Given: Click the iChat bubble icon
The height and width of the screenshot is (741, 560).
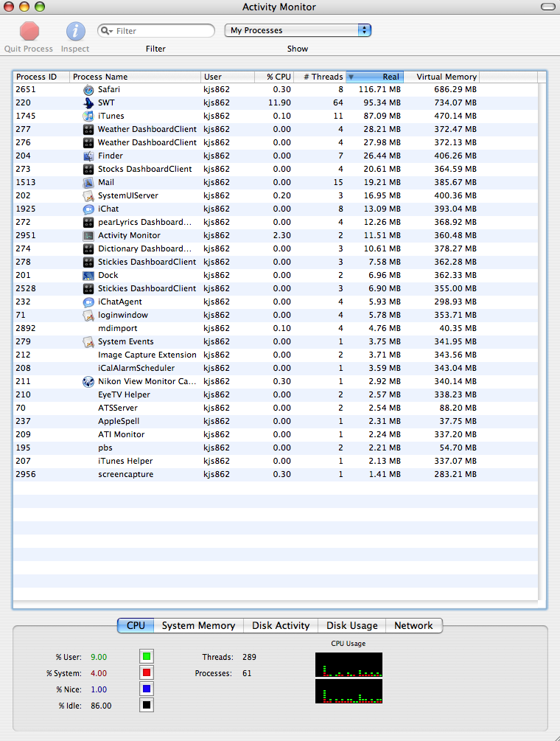Looking at the screenshot, I should [x=88, y=209].
